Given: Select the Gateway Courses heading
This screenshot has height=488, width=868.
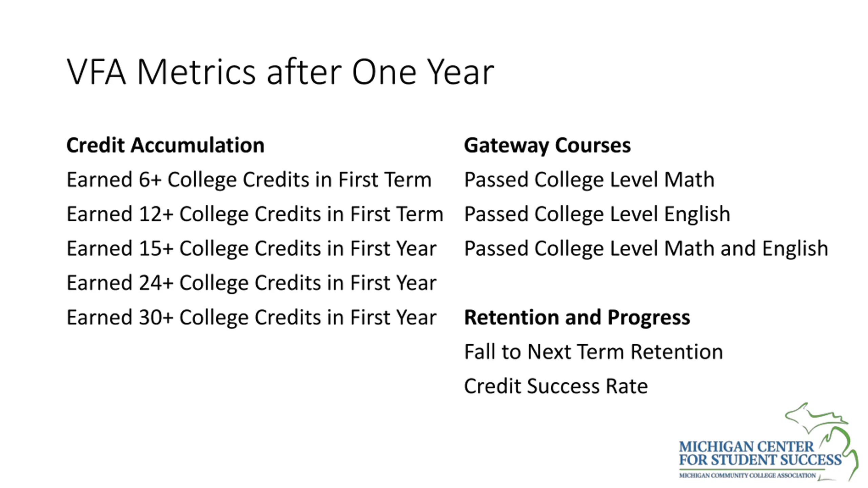Looking at the screenshot, I should coord(547,146).
